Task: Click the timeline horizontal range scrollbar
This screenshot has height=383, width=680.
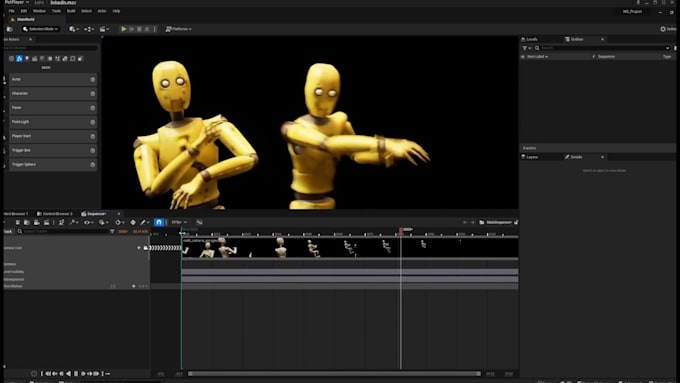Action: [334, 373]
